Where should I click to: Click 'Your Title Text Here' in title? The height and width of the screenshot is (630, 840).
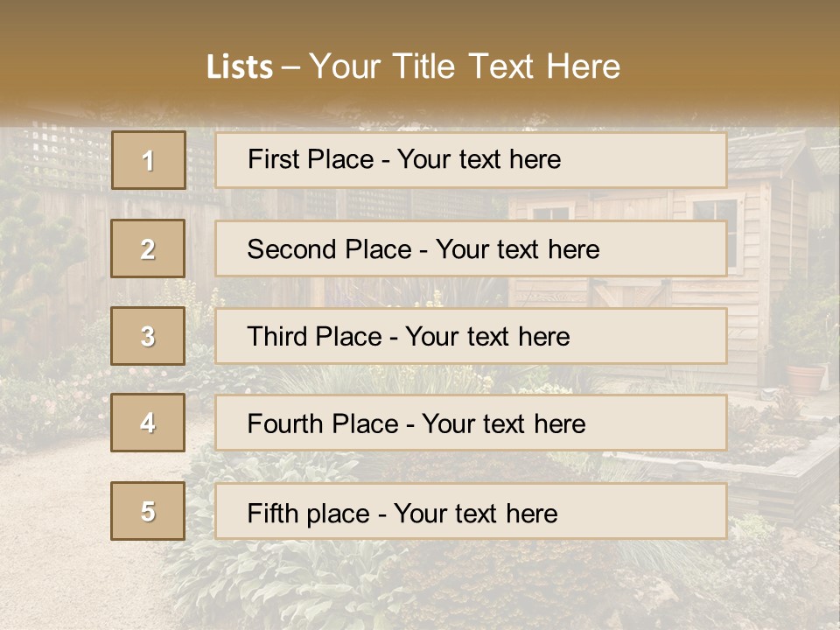click(x=465, y=66)
